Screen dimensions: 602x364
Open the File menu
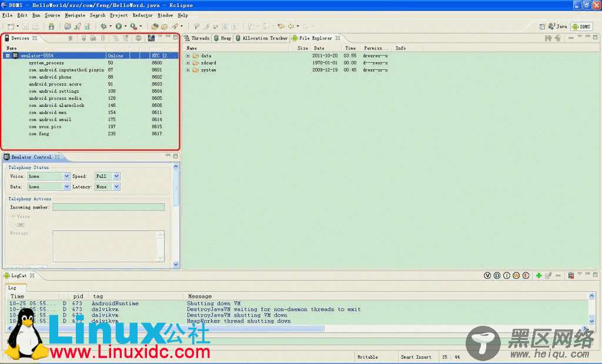point(7,15)
